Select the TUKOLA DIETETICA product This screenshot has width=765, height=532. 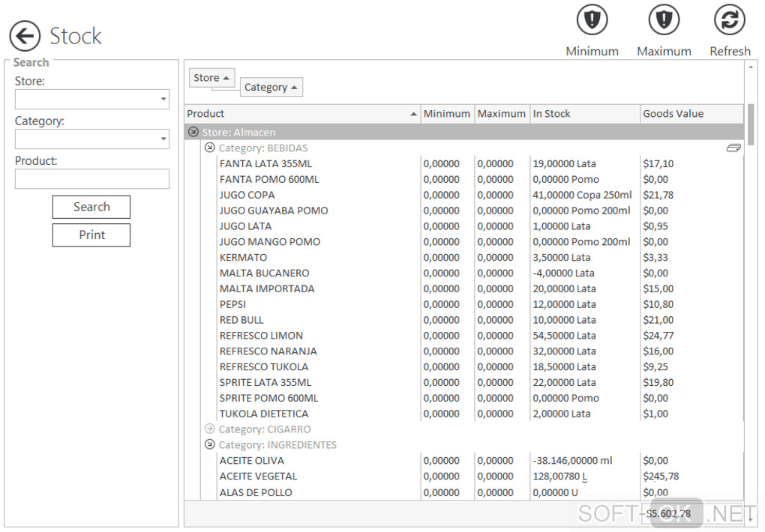[x=264, y=414]
